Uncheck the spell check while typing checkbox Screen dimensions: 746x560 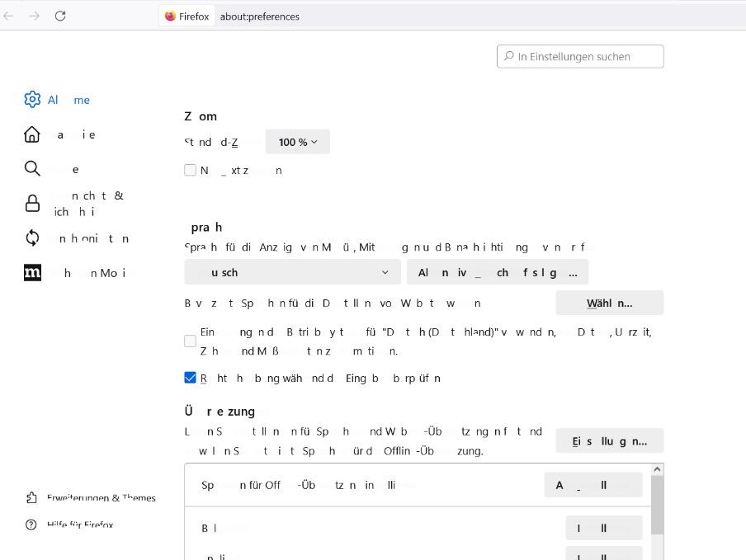point(191,378)
